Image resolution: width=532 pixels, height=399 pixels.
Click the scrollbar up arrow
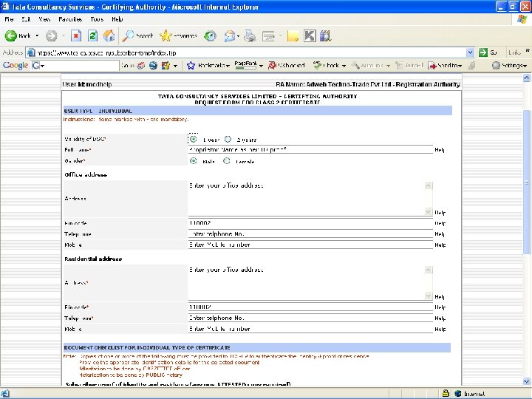point(526,78)
